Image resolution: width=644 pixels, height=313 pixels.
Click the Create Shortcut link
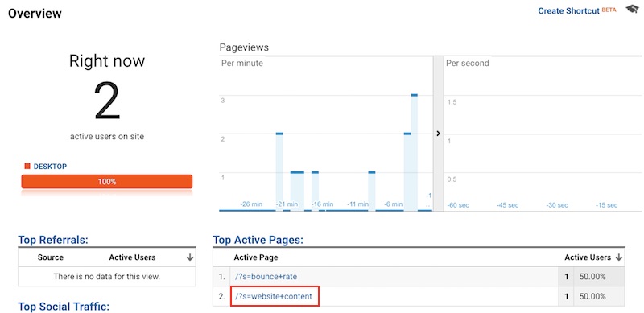(568, 11)
